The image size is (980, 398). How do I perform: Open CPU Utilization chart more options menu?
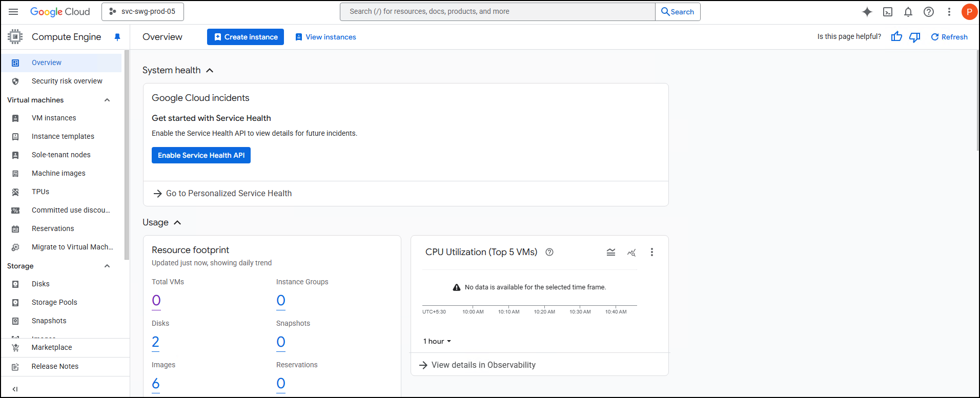(x=652, y=252)
